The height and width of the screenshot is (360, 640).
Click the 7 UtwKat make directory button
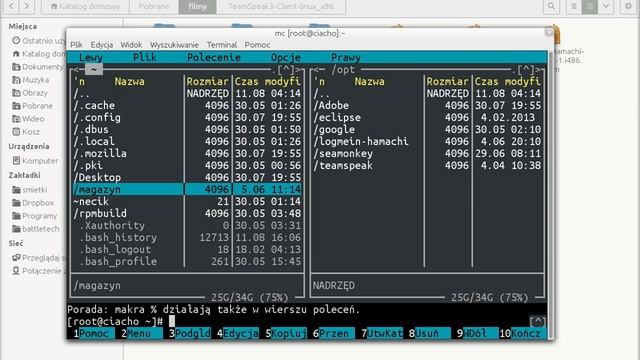point(382,333)
